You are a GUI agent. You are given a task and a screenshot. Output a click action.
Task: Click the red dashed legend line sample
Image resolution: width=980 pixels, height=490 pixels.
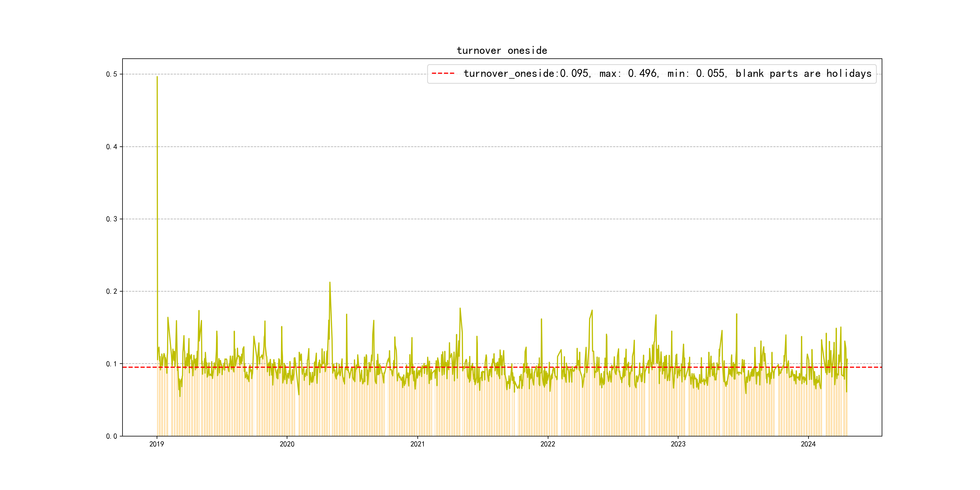point(443,73)
